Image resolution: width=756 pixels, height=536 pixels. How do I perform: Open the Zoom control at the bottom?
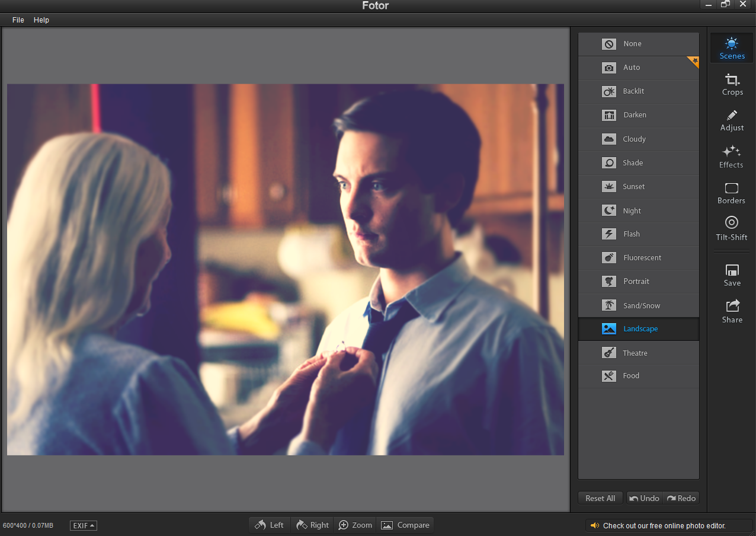click(355, 525)
